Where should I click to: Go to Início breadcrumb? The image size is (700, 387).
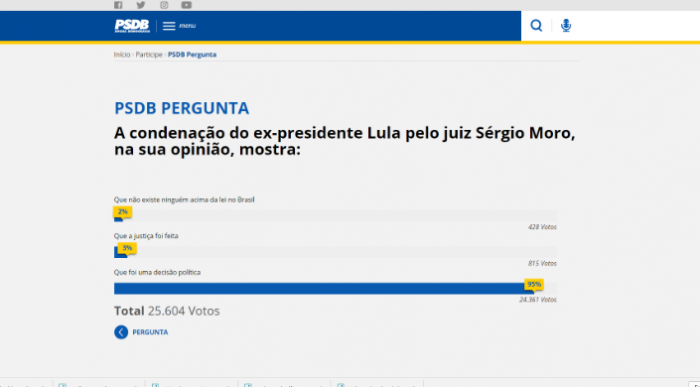click(122, 54)
